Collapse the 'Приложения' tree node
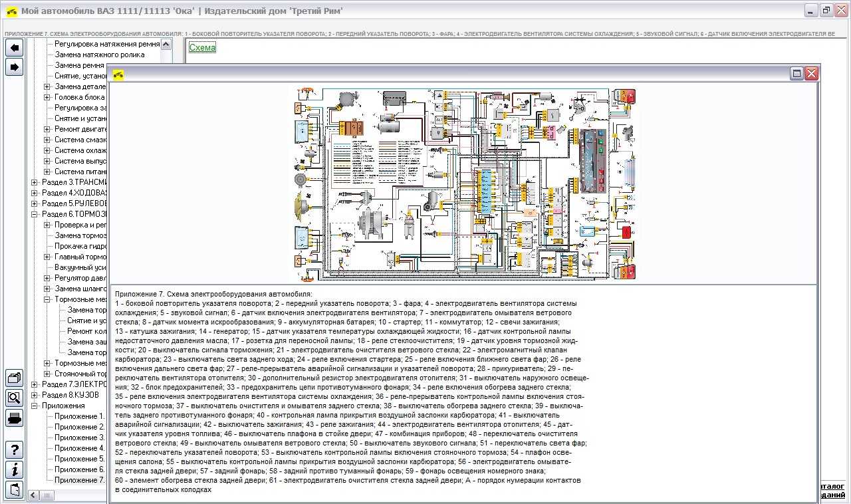This screenshot has width=851, height=504. click(35, 406)
